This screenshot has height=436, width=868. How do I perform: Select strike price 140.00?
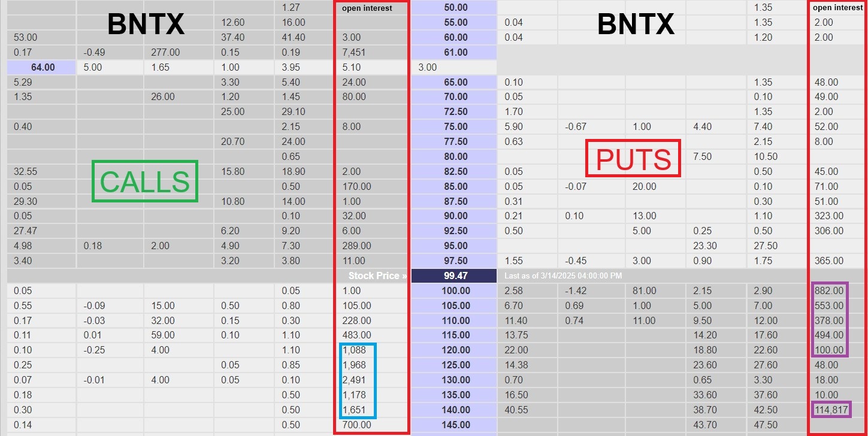[x=455, y=410]
